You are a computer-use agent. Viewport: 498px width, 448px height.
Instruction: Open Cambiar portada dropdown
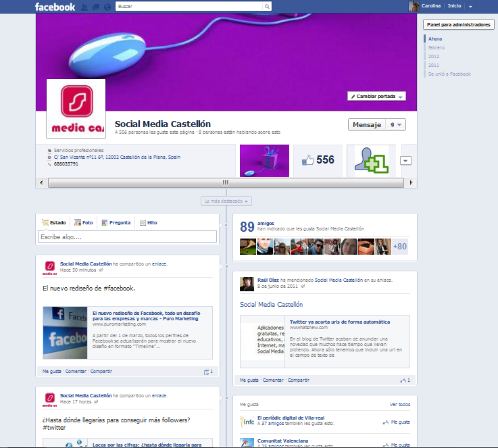pos(376,96)
